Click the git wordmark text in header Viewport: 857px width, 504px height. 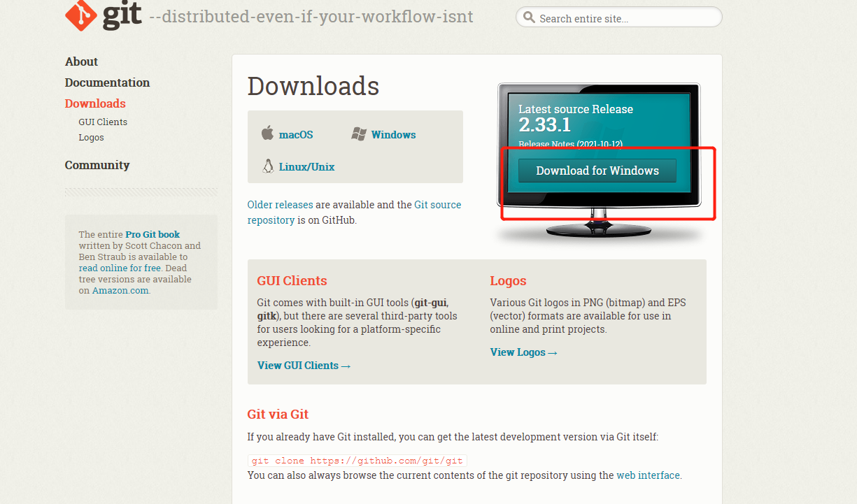point(122,15)
